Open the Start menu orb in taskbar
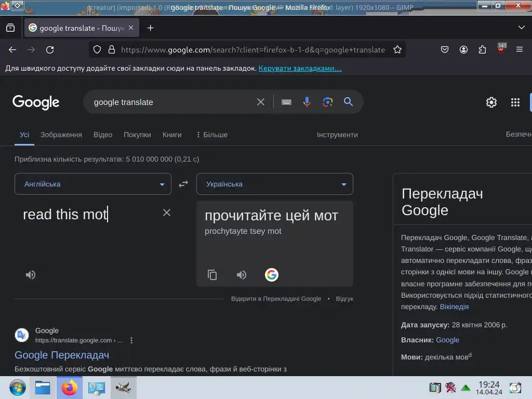 point(17,388)
